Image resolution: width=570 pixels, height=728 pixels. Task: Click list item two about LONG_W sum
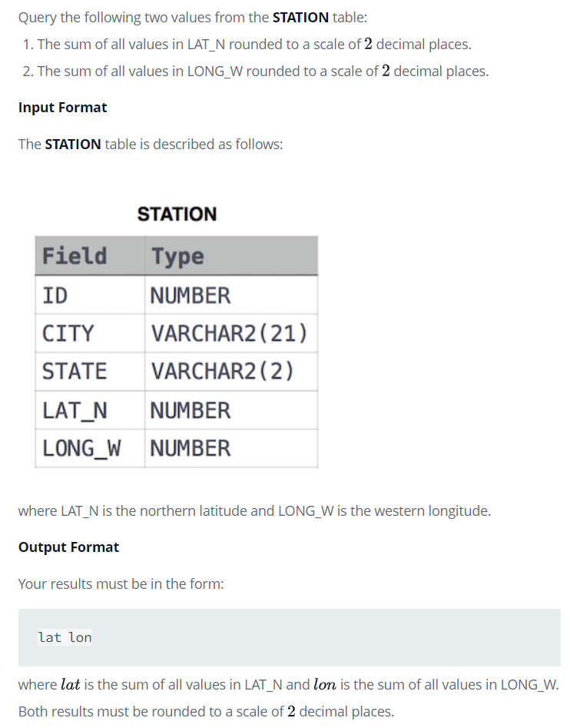[256, 71]
